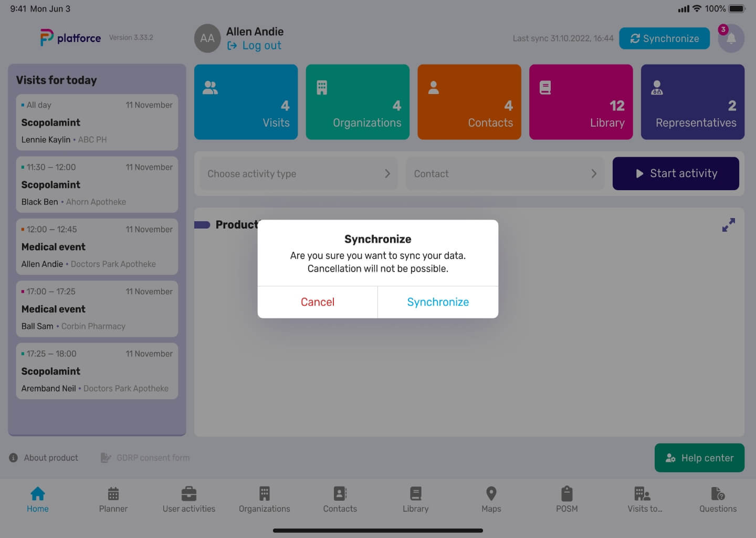This screenshot has height=538, width=756.
Task: Open Library tab in bottom bar
Action: 416,500
